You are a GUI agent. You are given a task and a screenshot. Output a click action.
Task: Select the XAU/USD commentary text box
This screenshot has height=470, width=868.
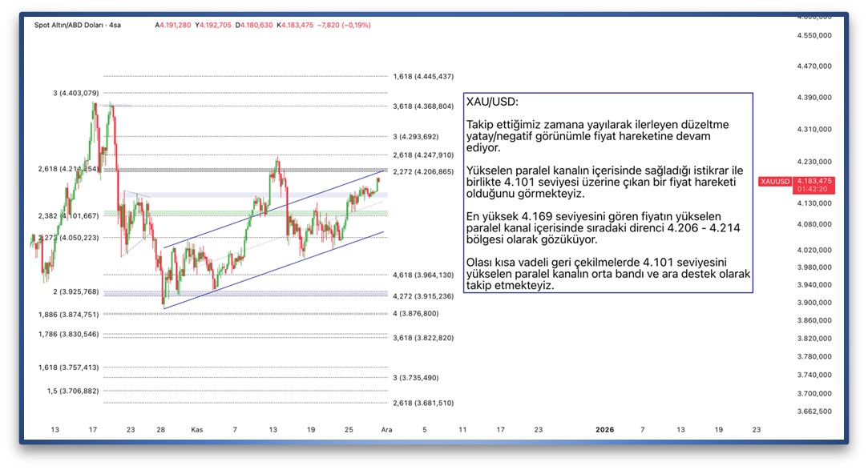[608, 193]
